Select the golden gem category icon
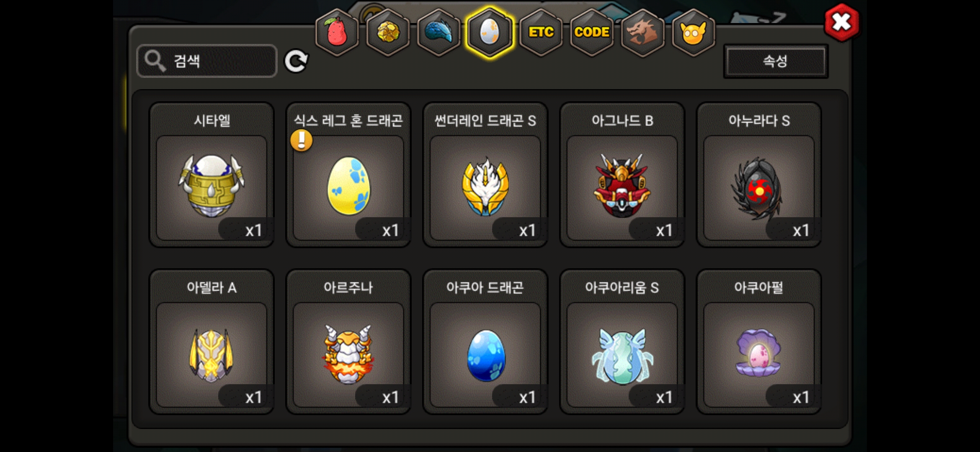980x452 pixels. pyautogui.click(x=388, y=32)
